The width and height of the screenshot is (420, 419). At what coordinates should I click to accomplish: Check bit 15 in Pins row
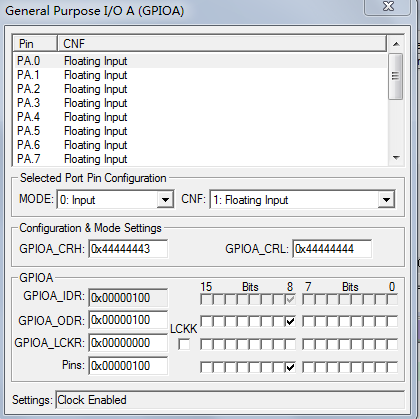point(206,367)
